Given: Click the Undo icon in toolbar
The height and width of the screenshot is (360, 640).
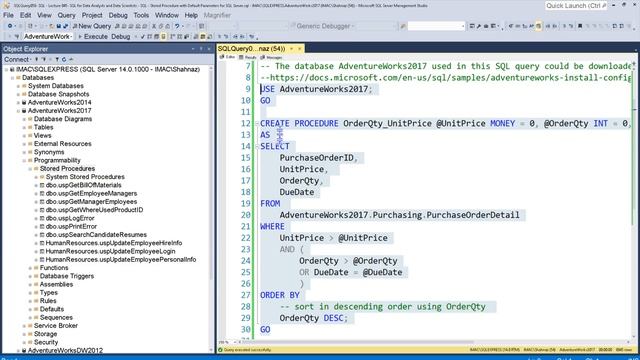Looking at the screenshot, I should pyautogui.click(x=177, y=26).
